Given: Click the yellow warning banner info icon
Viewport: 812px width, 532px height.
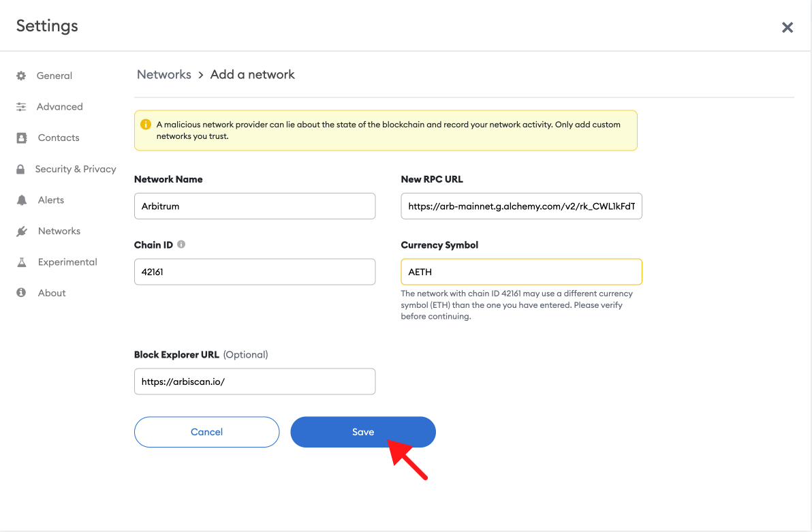Looking at the screenshot, I should coord(146,125).
